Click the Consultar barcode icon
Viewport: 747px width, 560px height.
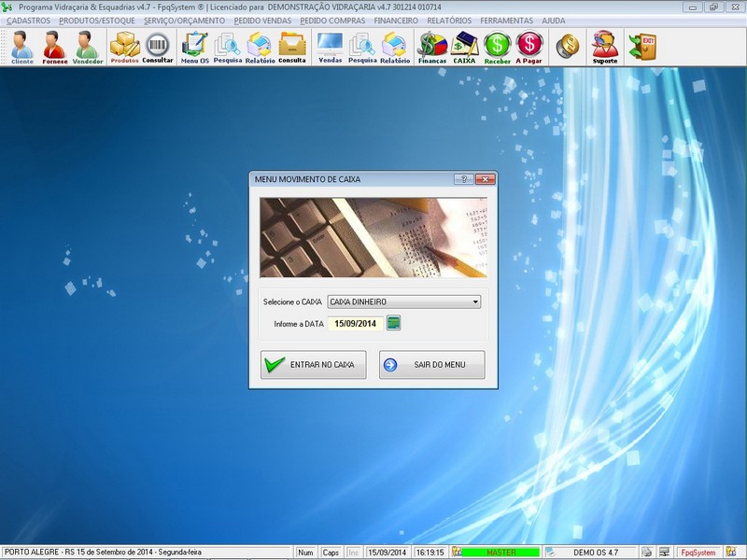click(x=158, y=46)
